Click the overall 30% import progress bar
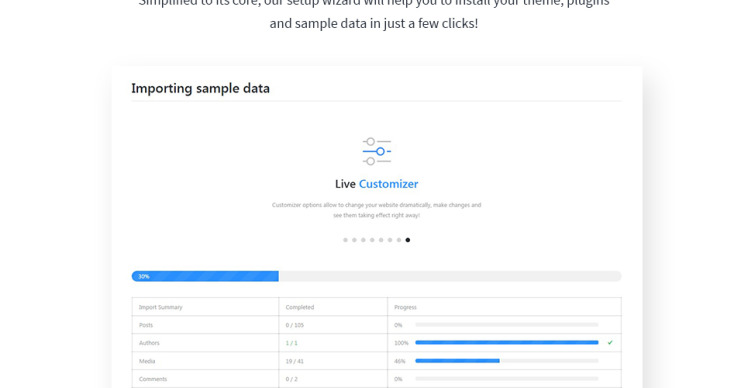This screenshot has width=748, height=388. point(376,276)
